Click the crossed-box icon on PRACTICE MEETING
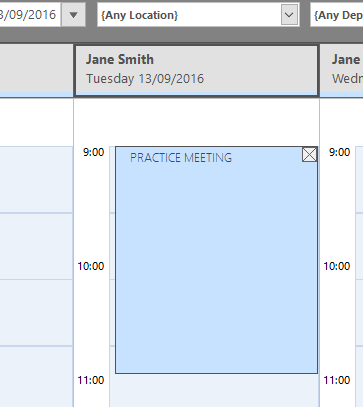This screenshot has width=363, height=407. (x=309, y=155)
